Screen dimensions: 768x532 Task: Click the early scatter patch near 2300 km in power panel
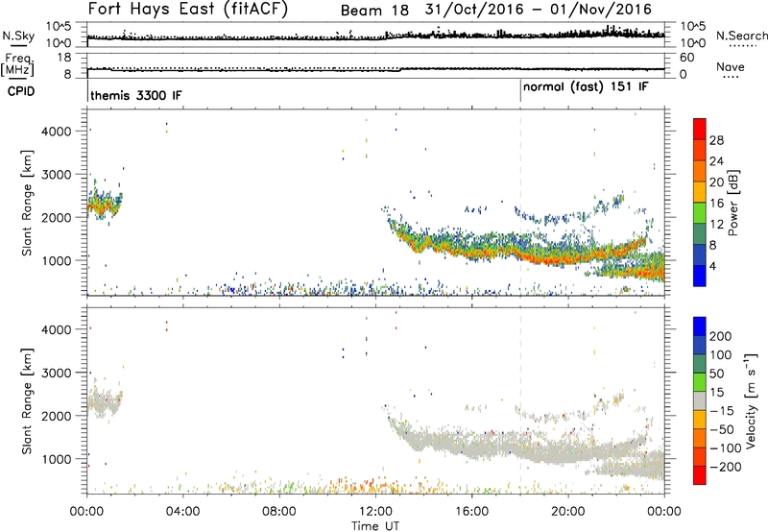point(105,205)
